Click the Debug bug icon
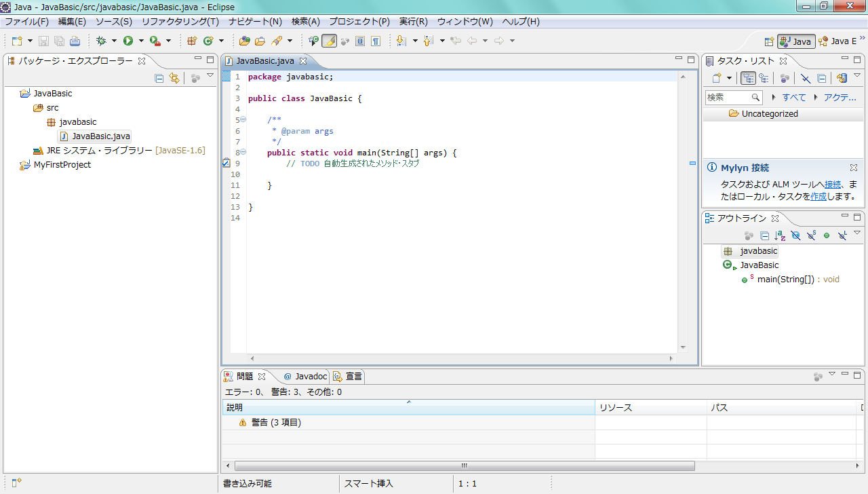This screenshot has width=868, height=494. (101, 41)
